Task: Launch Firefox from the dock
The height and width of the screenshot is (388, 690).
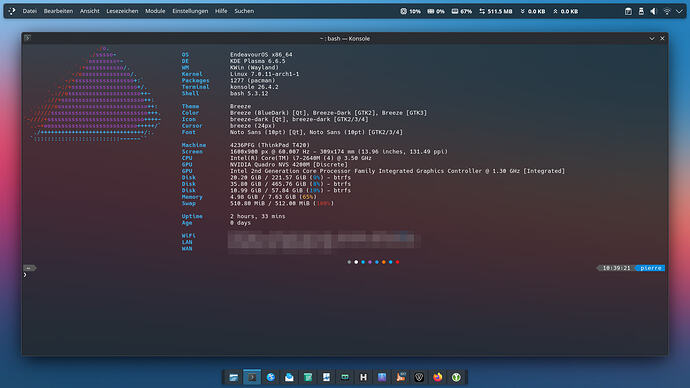Action: [x=437, y=377]
